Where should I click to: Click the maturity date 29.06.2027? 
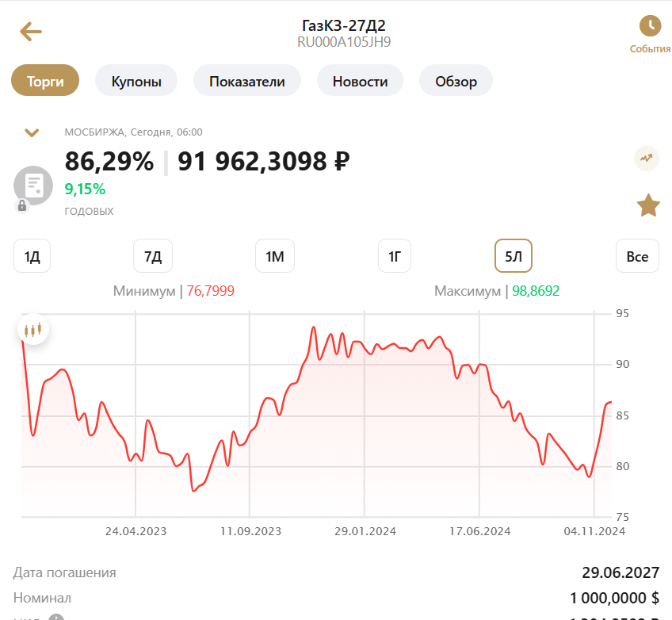click(x=620, y=572)
